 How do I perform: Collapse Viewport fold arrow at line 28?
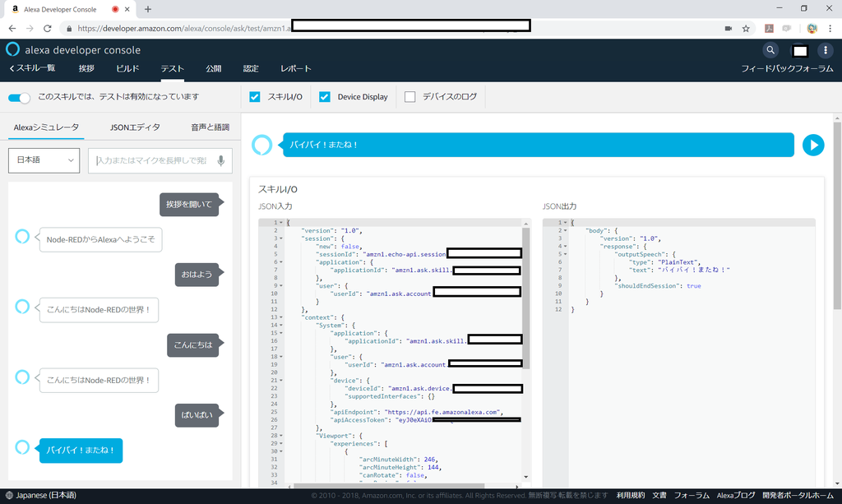coord(281,435)
